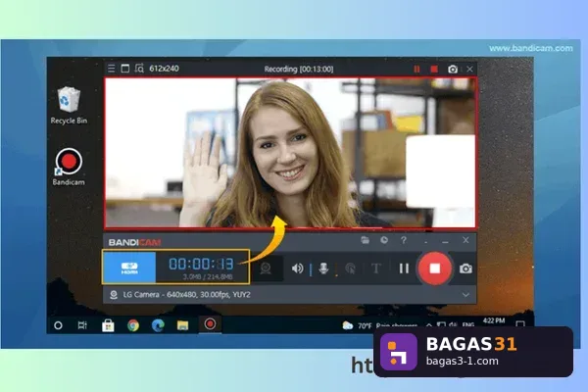Screen dimensions: 588x392
Task: Open the 612x240 resolution size label
Action: 164,69
